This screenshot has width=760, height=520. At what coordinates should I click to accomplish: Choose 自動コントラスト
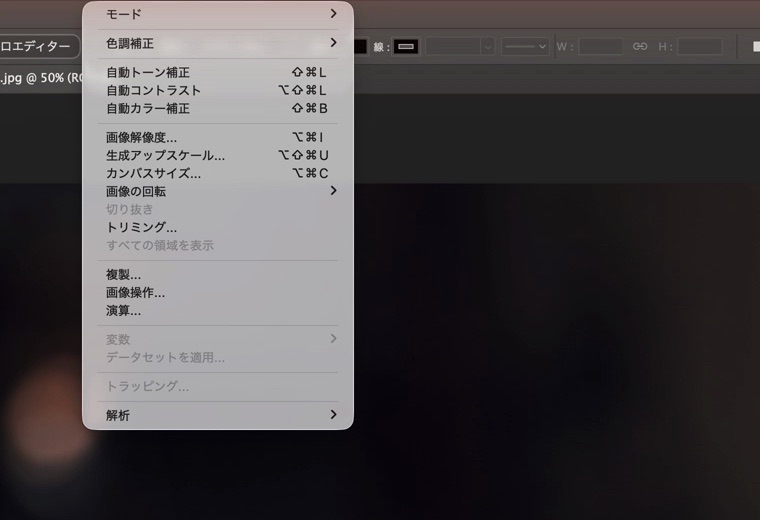pyautogui.click(x=218, y=90)
